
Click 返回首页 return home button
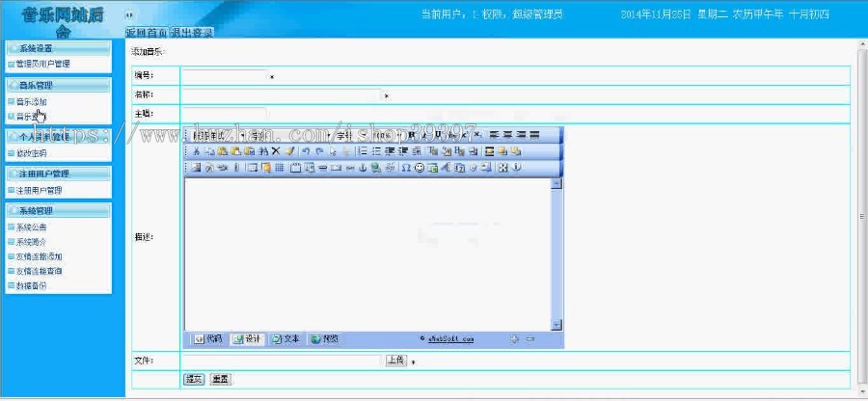147,33
